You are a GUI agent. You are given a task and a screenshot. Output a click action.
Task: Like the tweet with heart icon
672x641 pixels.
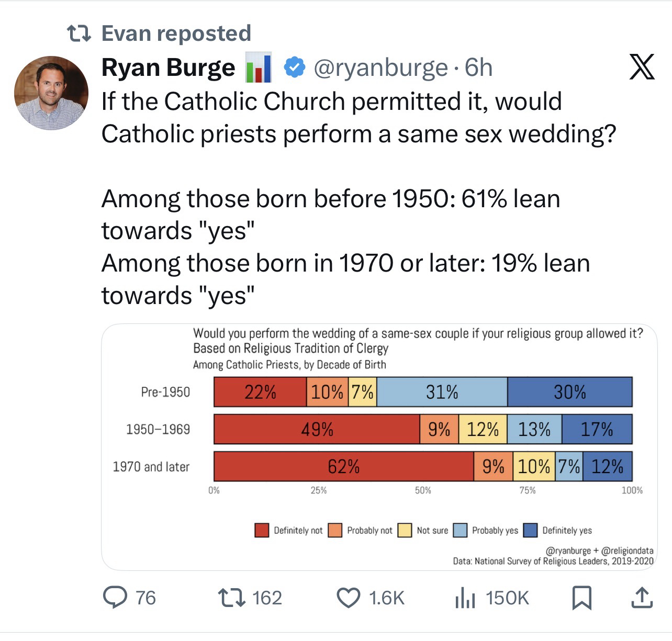348,598
